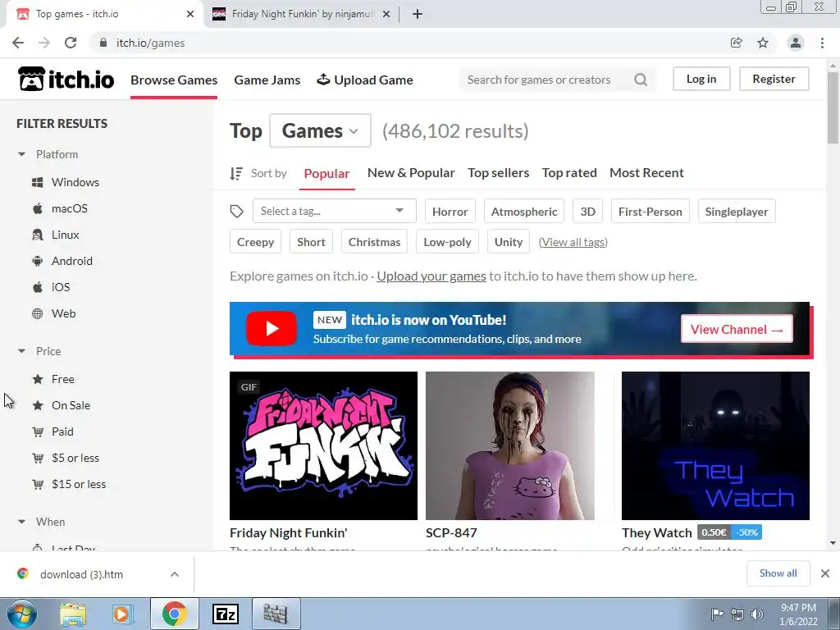This screenshot has width=840, height=630.
Task: Open a new browser tab
Action: point(418,14)
